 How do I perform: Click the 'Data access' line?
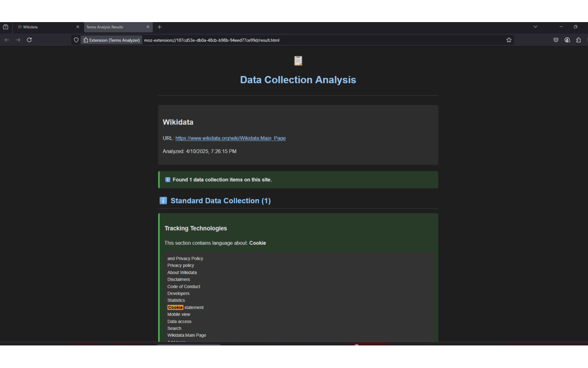click(x=179, y=322)
